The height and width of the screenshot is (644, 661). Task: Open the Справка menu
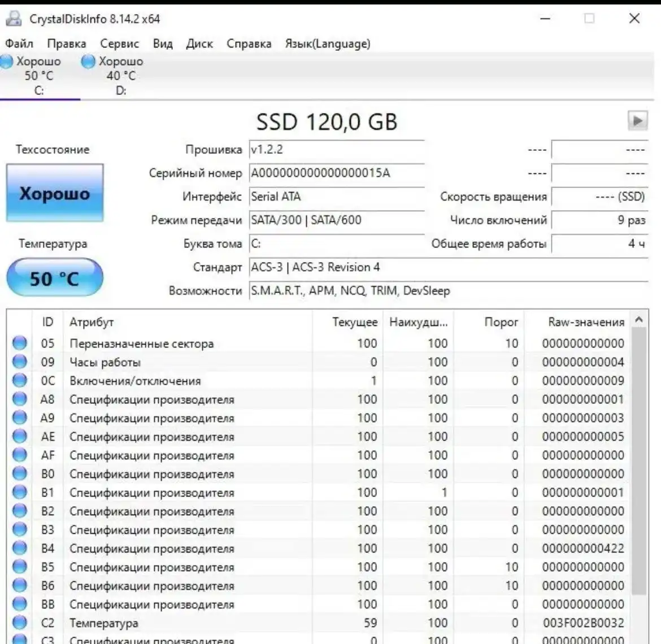click(x=249, y=43)
